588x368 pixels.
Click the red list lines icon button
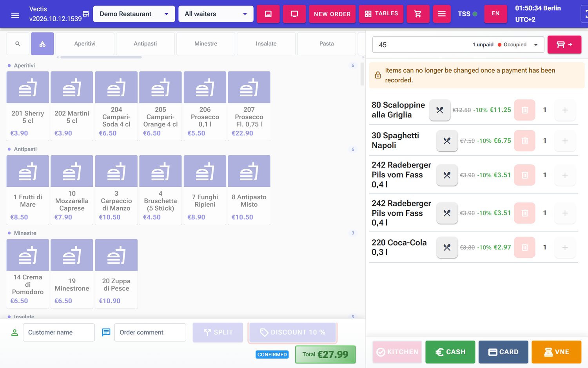pos(442,14)
